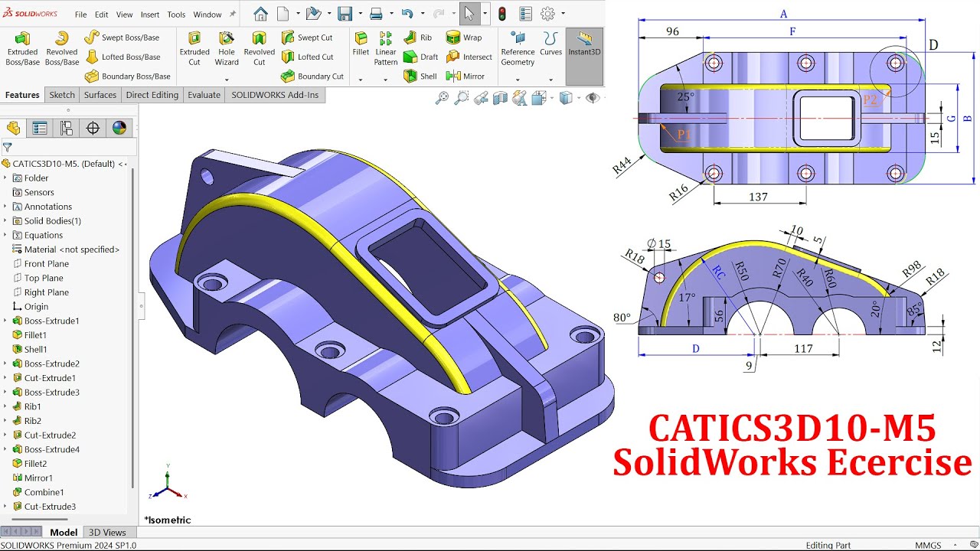Click the Extruded Boss/Base tool
Viewport: 980px width, 551px height.
[22, 49]
